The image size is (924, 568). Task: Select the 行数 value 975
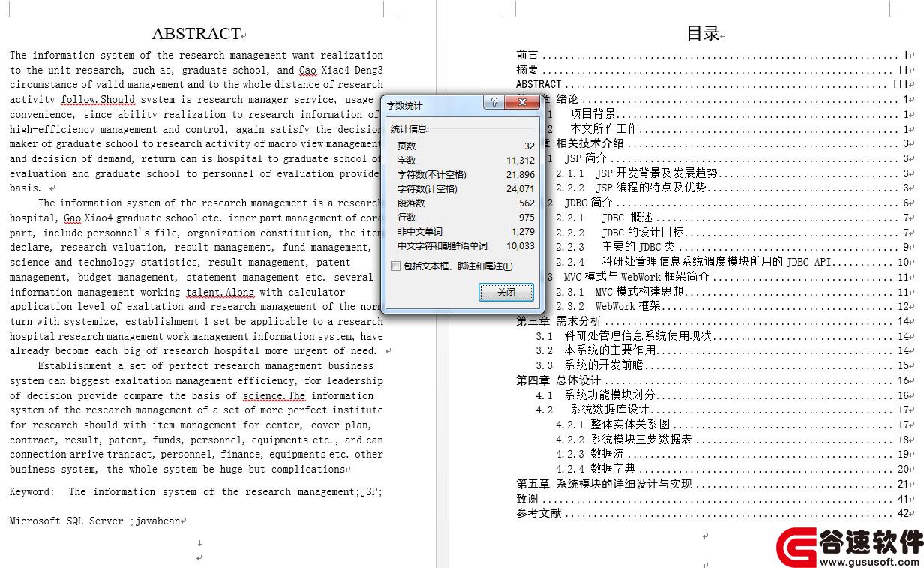point(527,217)
